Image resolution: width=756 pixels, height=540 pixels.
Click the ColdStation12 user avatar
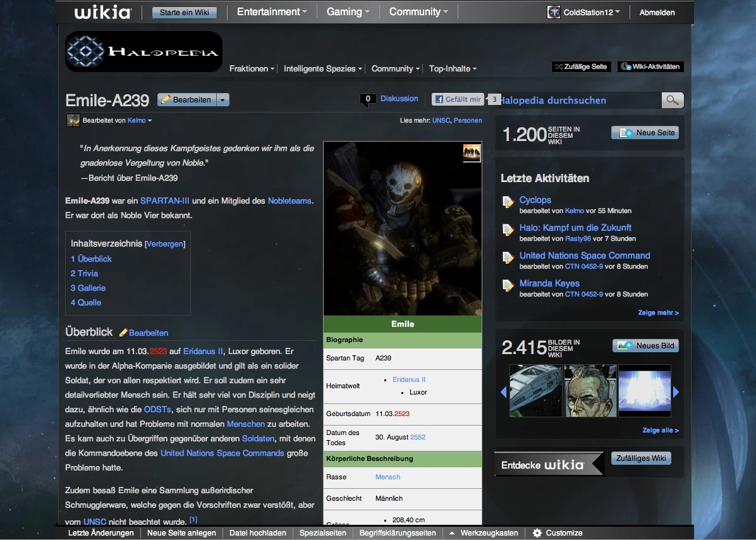coord(554,12)
